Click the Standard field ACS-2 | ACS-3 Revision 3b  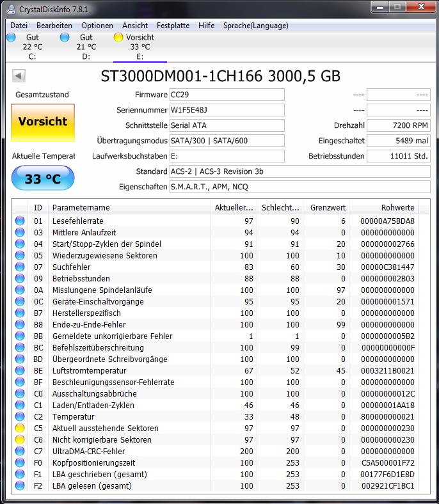pyautogui.click(x=300, y=171)
